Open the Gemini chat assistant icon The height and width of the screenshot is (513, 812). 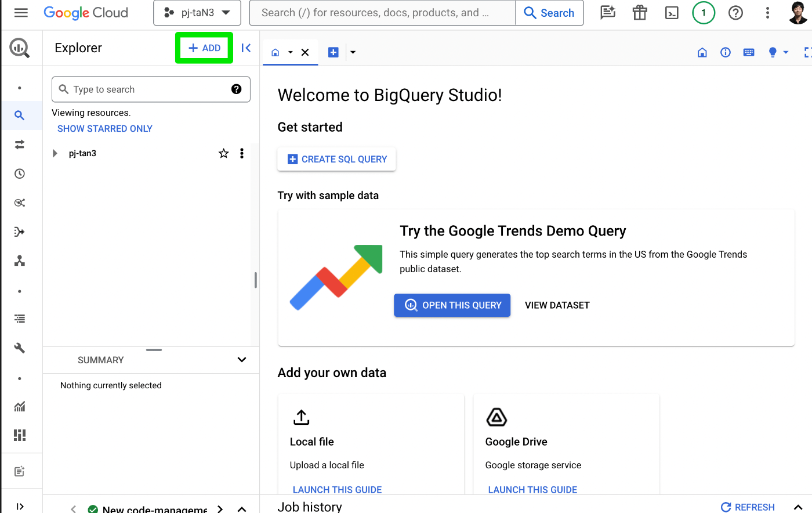607,13
